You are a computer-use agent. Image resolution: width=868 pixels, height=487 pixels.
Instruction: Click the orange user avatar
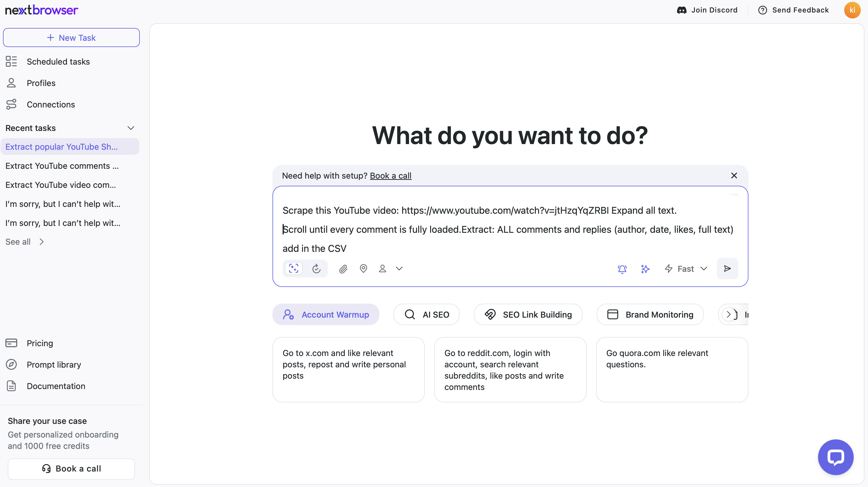coord(852,10)
